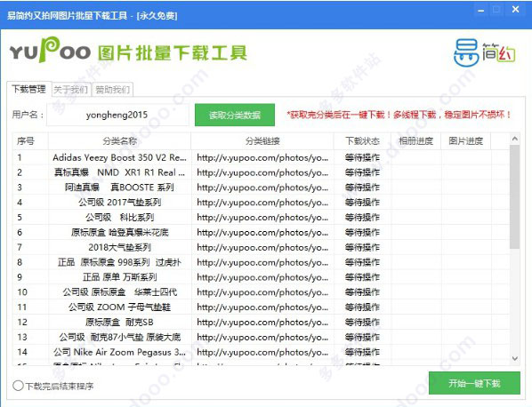Viewport: 532px width, 407px height.
Task: Click the 下载状态 column header
Action: [x=362, y=140]
